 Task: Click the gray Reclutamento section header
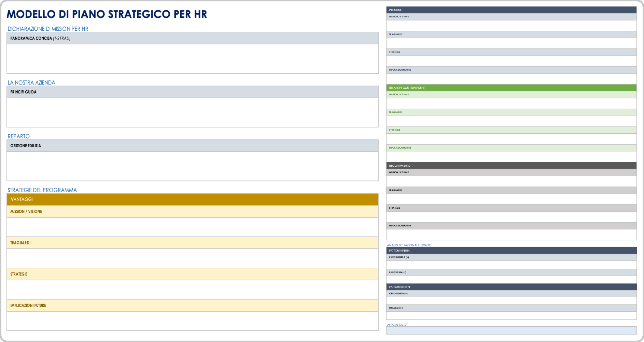click(x=511, y=166)
